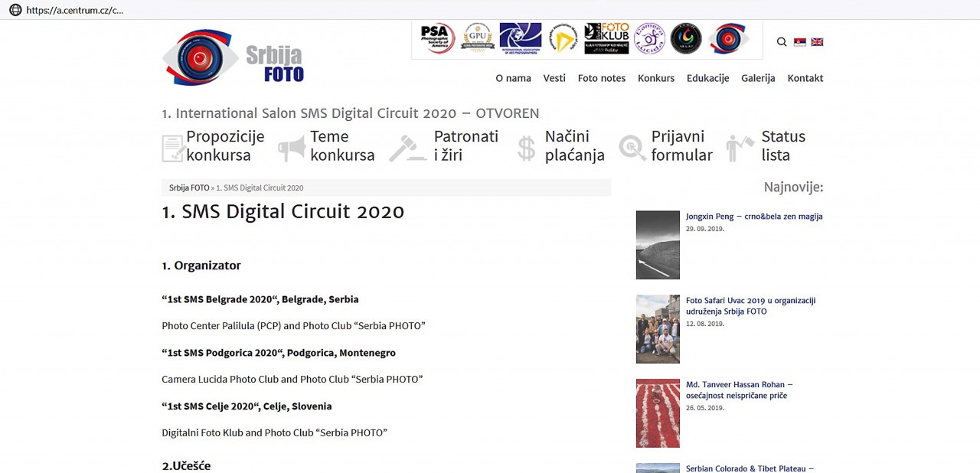Image resolution: width=980 pixels, height=473 pixels.
Task: Open Md. Tanveer Hassan Rohan article link
Action: [740, 390]
